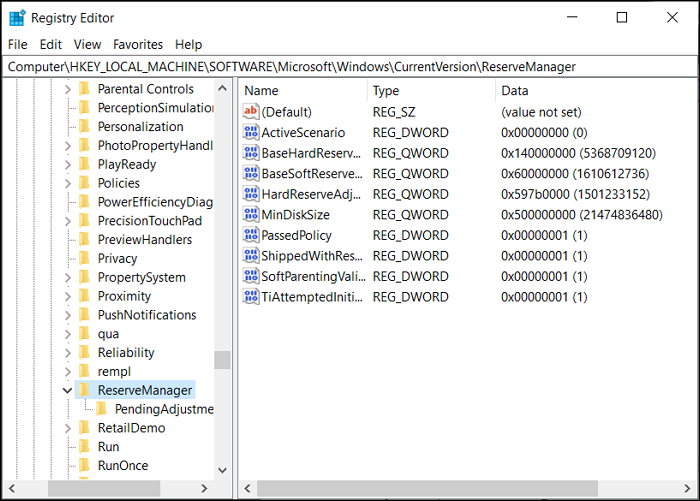Click the Data column header

[590, 90]
